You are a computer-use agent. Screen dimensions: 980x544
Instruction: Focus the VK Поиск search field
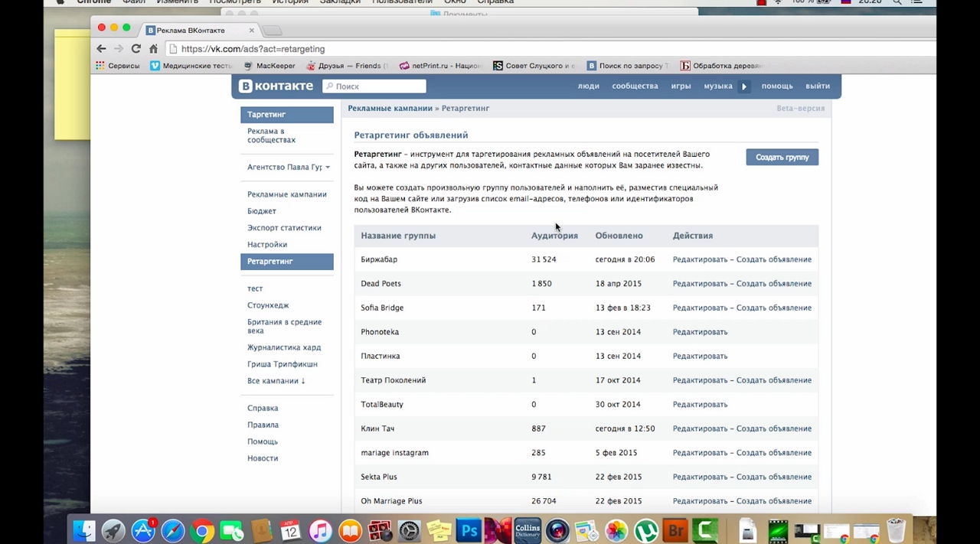374,86
